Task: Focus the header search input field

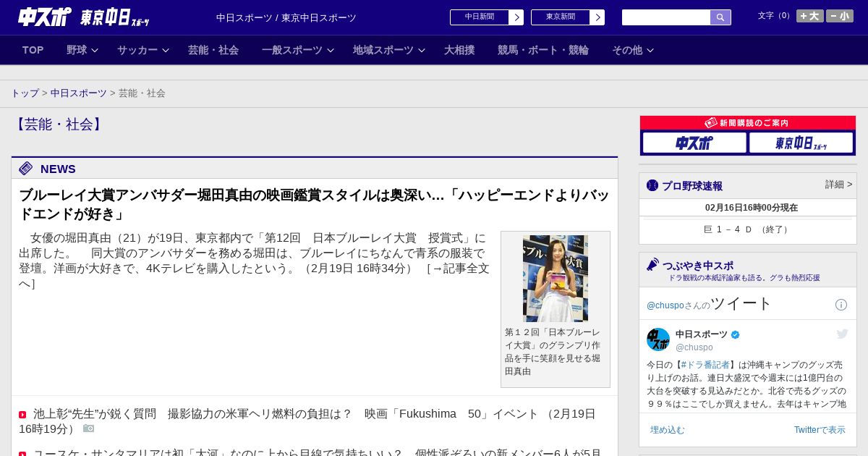Action: click(666, 17)
